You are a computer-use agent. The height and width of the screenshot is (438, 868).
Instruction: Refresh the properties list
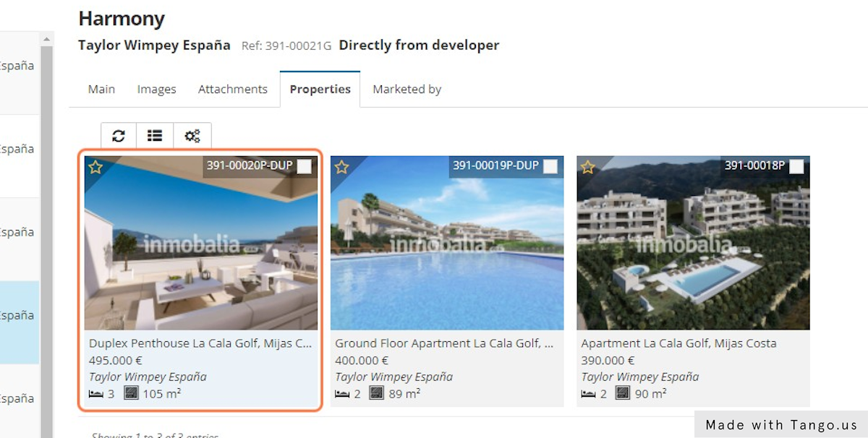pos(118,135)
